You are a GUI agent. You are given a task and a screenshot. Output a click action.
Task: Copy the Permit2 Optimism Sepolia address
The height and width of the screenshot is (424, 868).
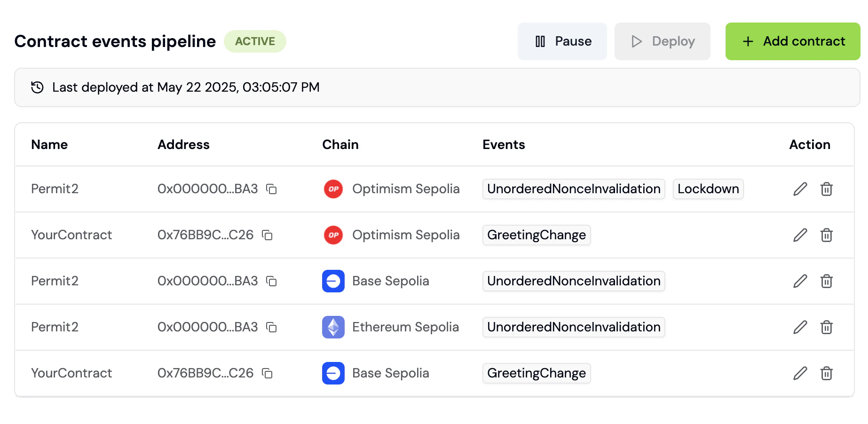coord(271,189)
